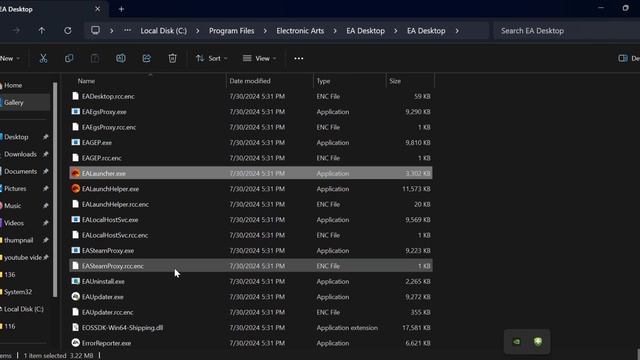Click the EOSSDK-Win64-Shipping.dll file icon

coord(76,327)
